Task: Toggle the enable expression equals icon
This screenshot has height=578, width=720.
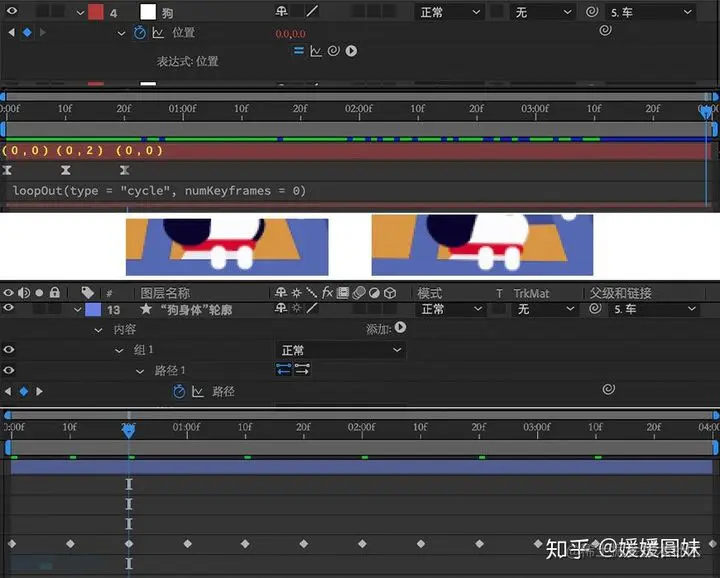Action: coord(298,51)
